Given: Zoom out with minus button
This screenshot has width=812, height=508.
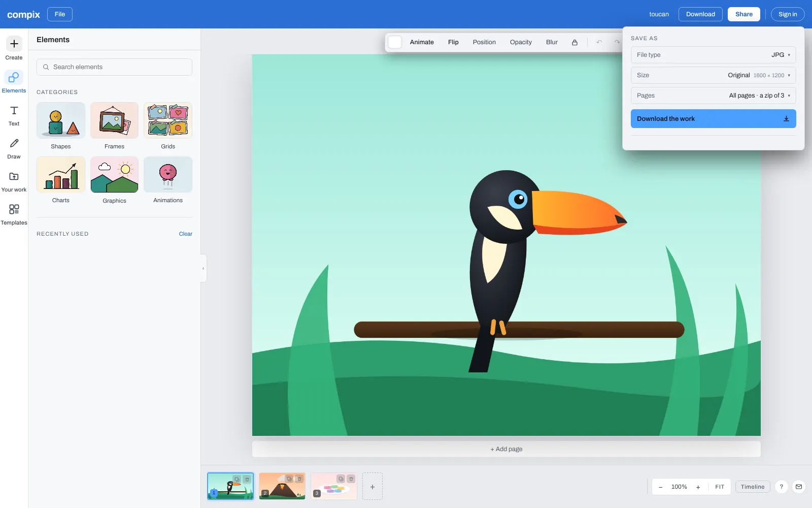Looking at the screenshot, I should (660, 487).
